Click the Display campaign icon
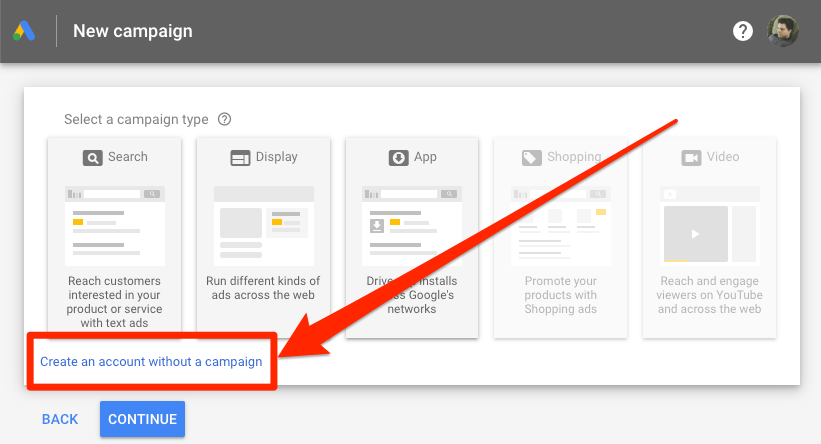The height and width of the screenshot is (444, 821). 240,157
